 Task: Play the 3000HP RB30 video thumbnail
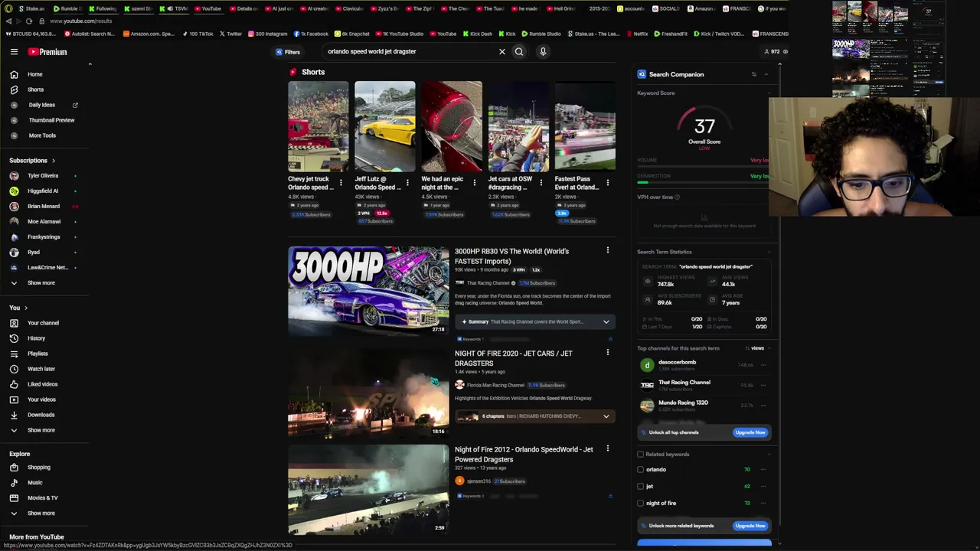pyautogui.click(x=368, y=291)
